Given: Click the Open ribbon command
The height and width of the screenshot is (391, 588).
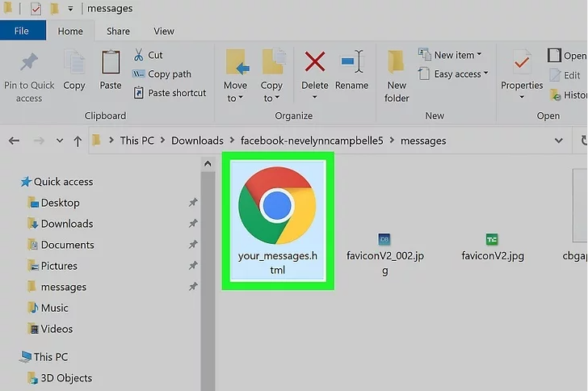Looking at the screenshot, I should [x=567, y=56].
